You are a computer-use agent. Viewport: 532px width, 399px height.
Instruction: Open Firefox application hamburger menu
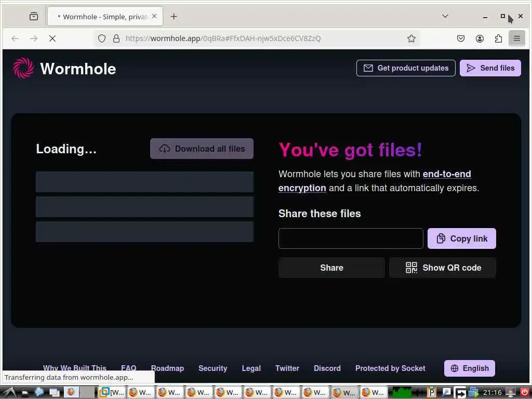click(517, 38)
